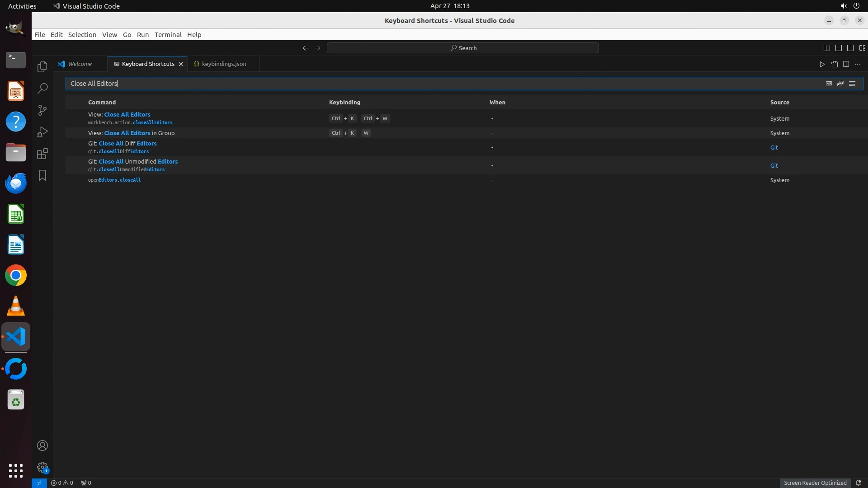Open More Actions ellipsis menu
Viewport: 868px width, 488px height.
coord(858,64)
